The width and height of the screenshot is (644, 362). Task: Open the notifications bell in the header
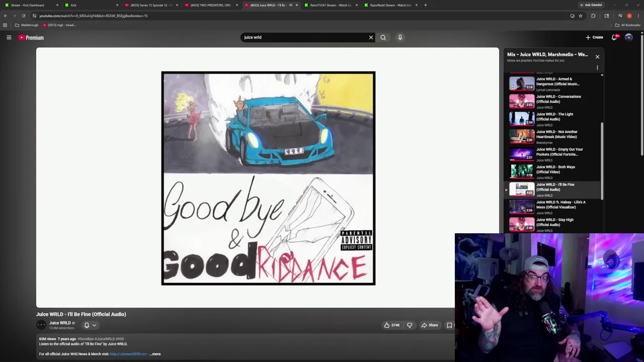coord(614,37)
